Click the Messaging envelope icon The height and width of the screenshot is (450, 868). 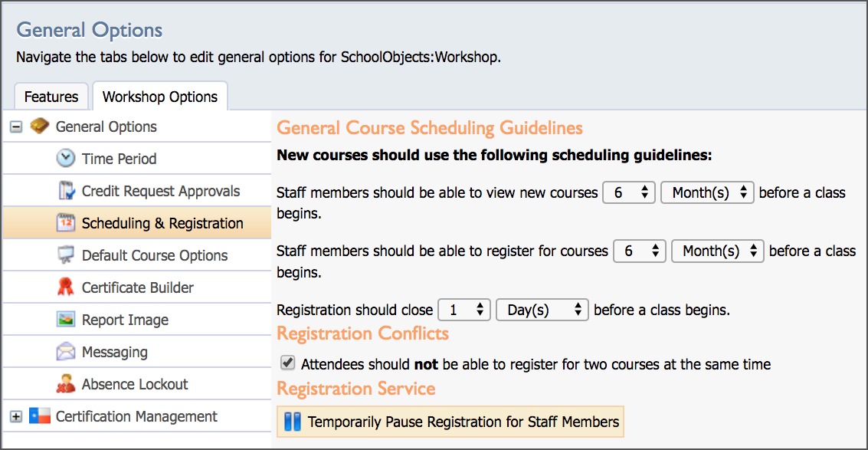tap(66, 352)
